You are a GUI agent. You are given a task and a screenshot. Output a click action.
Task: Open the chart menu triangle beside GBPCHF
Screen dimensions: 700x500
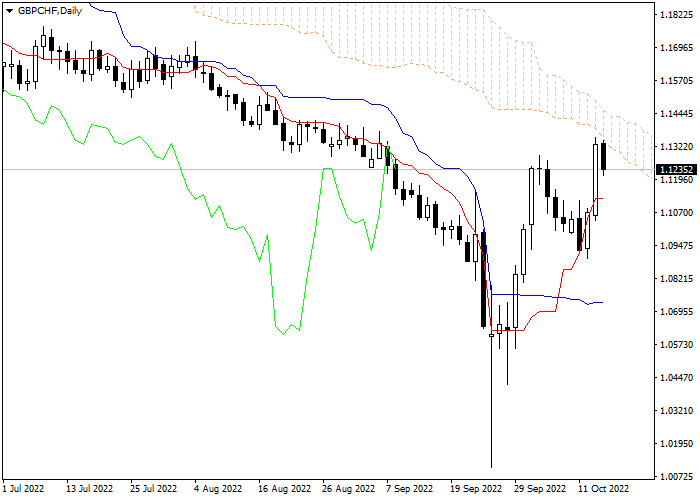click(9, 11)
